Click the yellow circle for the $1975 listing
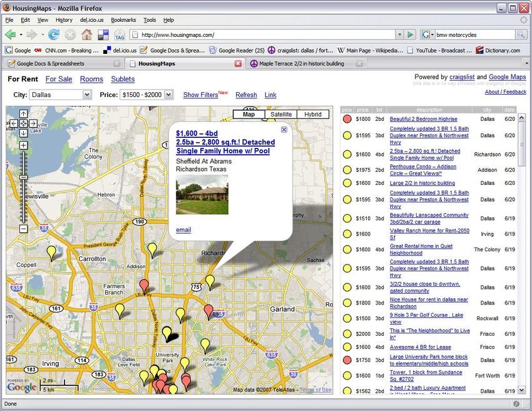The width and height of the screenshot is (532, 411). (x=347, y=170)
